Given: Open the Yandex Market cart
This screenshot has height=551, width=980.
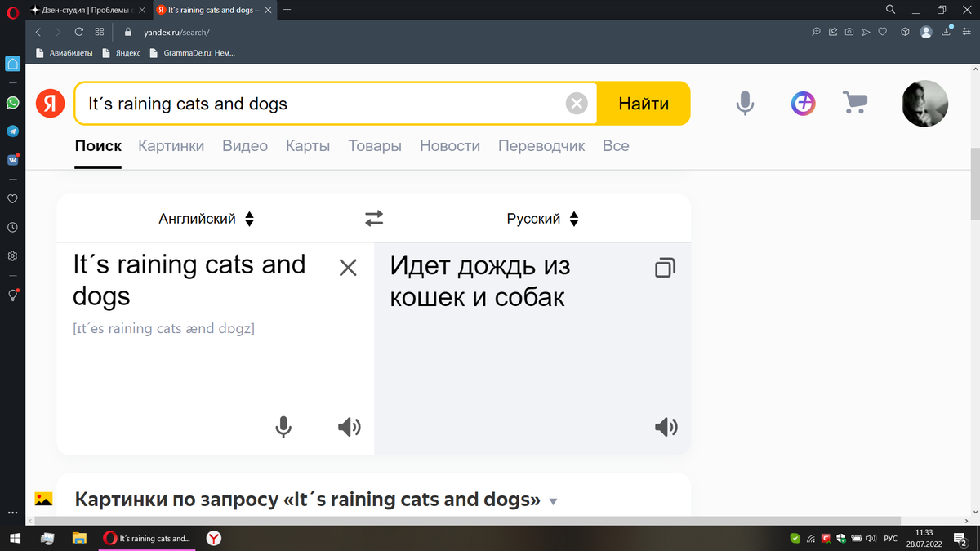Looking at the screenshot, I should [854, 103].
